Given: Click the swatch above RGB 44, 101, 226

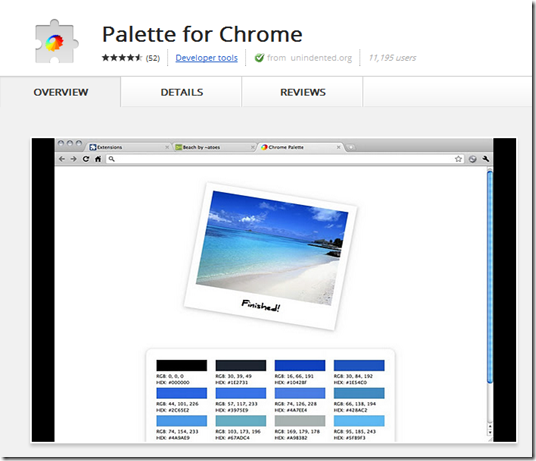Looking at the screenshot, I should [182, 393].
